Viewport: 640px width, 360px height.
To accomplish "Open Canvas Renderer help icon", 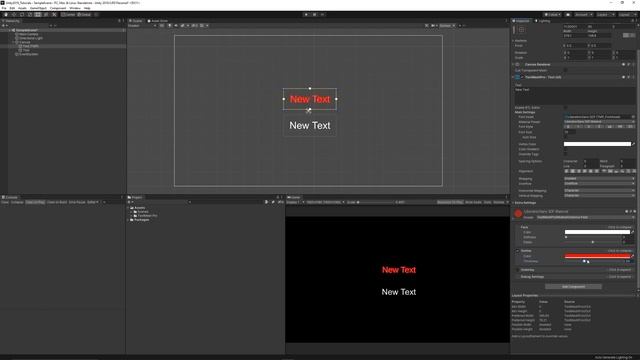I will [x=623, y=64].
